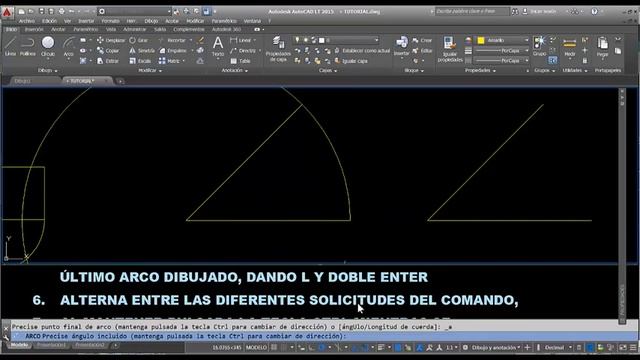The image size is (640, 360).
Task: Click Iniciar sesión
Action: [x=540, y=11]
